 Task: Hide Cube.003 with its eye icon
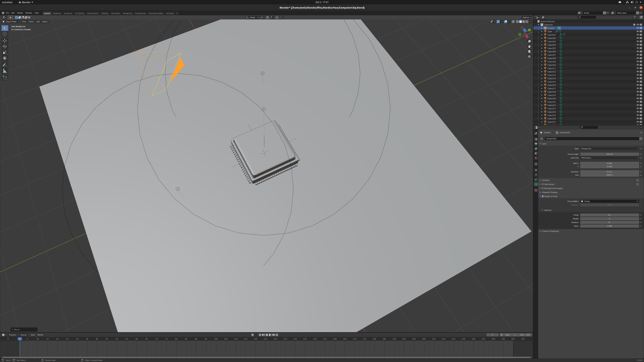[637, 41]
